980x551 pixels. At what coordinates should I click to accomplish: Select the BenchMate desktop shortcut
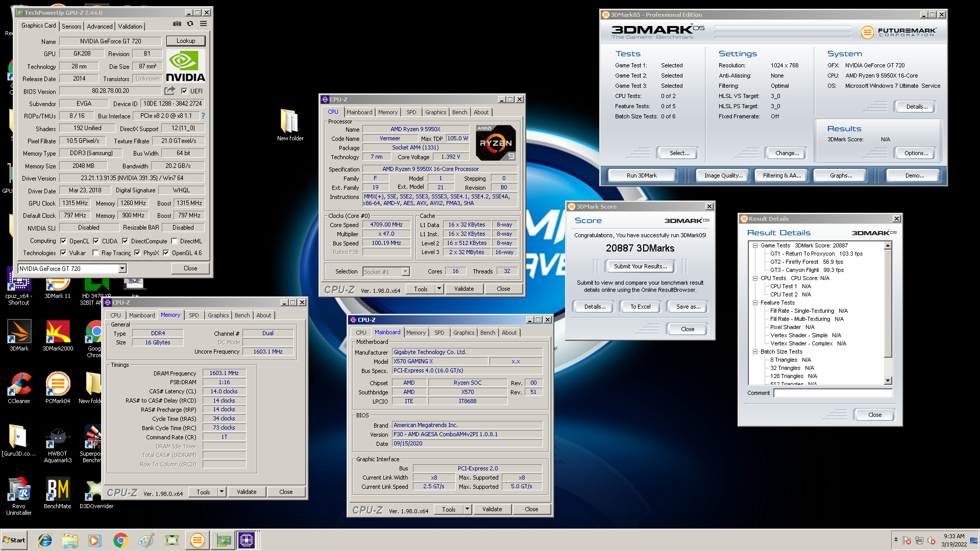coord(58,493)
